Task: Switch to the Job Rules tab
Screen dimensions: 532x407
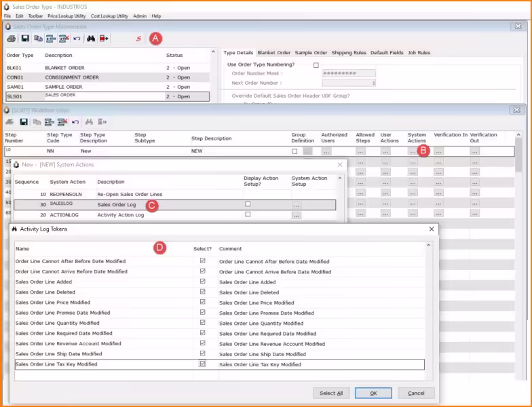Action: coord(419,53)
